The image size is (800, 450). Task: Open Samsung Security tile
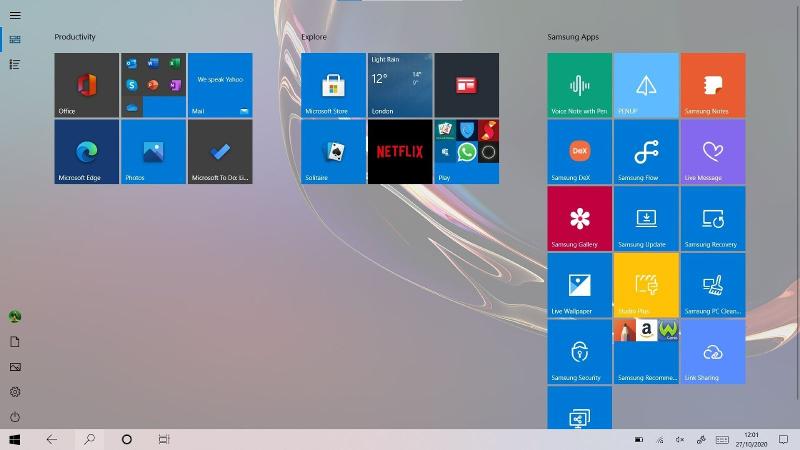click(x=580, y=352)
